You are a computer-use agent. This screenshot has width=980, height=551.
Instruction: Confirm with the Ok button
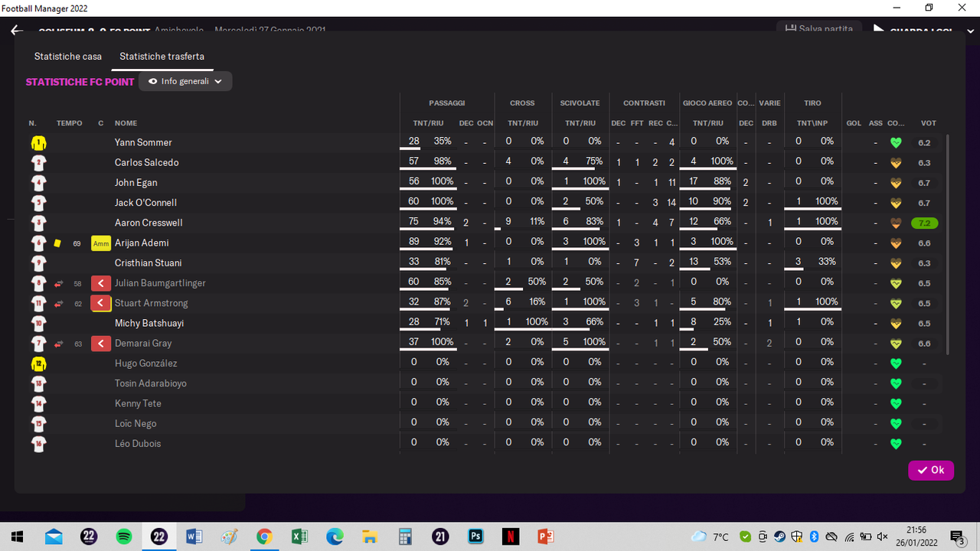pyautogui.click(x=931, y=470)
